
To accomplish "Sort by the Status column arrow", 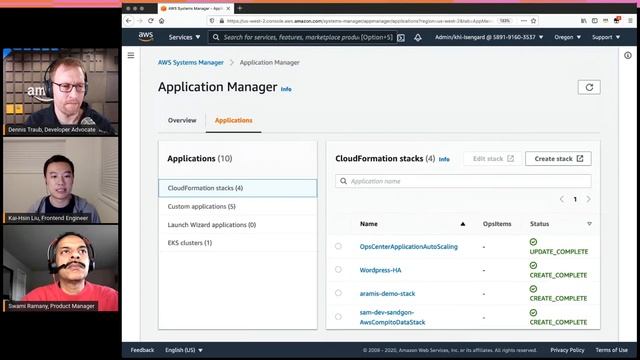I will pyautogui.click(x=589, y=224).
